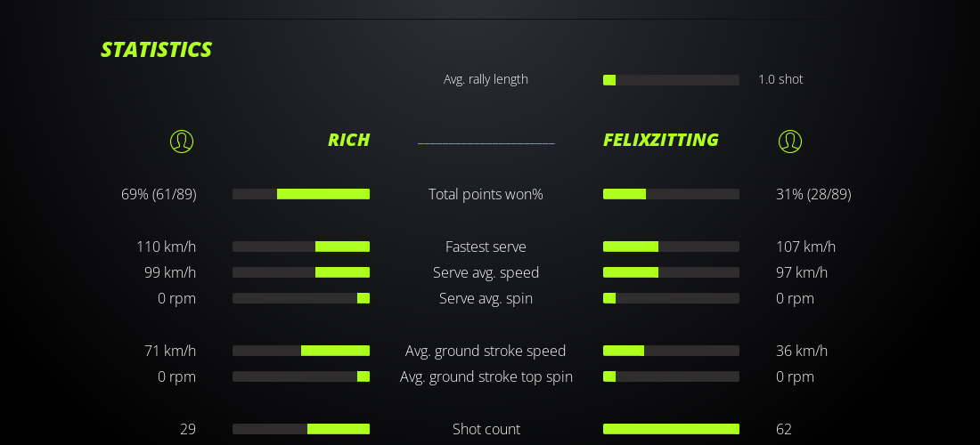Select the FELIXZITTING player name
The image size is (980, 445).
(x=660, y=140)
